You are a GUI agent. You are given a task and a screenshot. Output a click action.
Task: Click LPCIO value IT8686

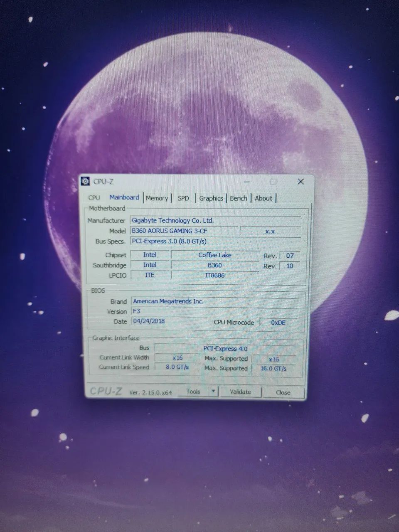[215, 275]
